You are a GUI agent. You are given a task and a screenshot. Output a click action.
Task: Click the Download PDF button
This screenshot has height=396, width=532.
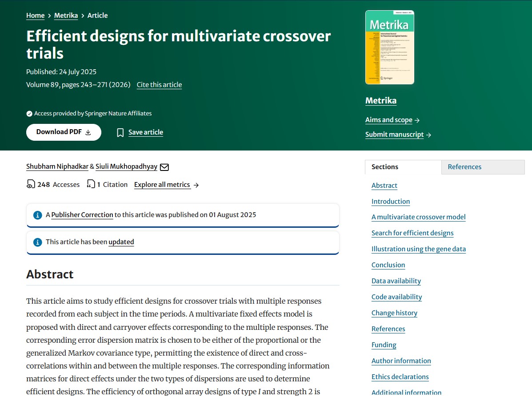coord(64,132)
